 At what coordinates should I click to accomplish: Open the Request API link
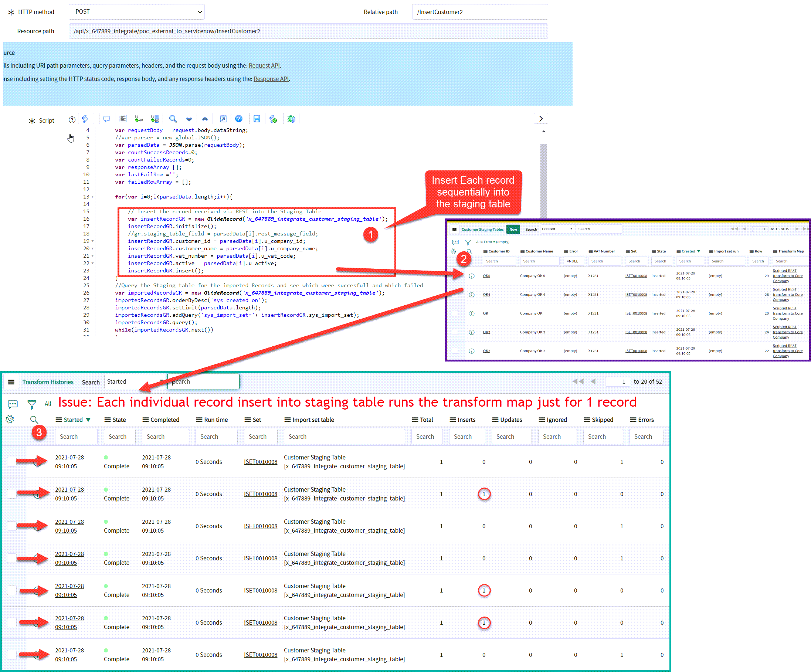pyautogui.click(x=264, y=66)
